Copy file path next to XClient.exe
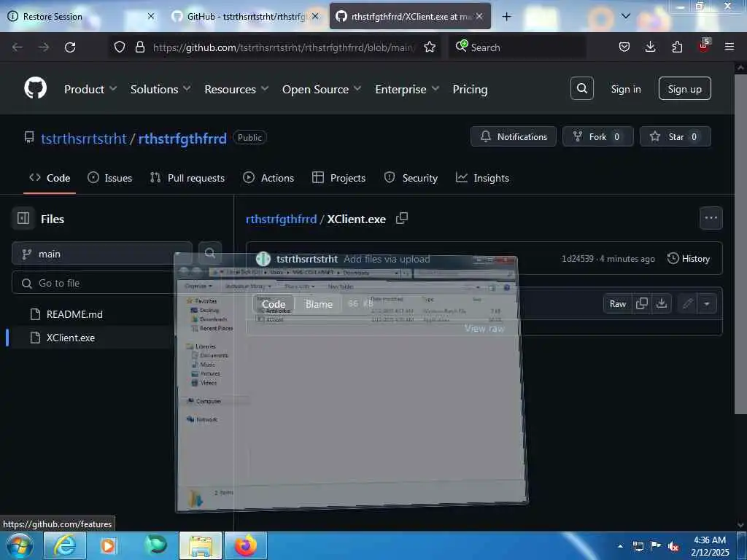This screenshot has width=747, height=560. pos(402,218)
